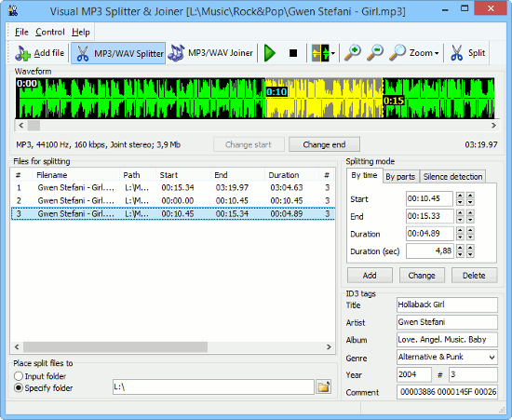
Task: Zoom out with the minus magnifier icon
Action: (x=375, y=53)
